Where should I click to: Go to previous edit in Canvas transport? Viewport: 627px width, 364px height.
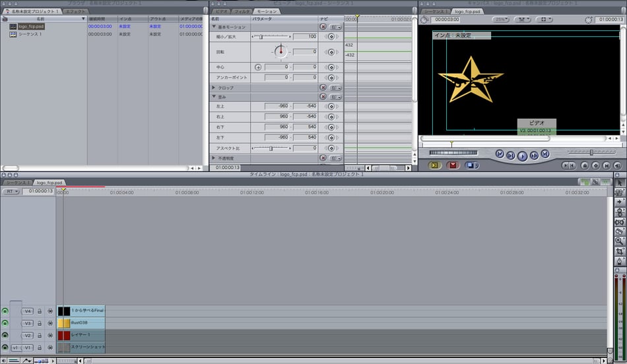pyautogui.click(x=500, y=154)
